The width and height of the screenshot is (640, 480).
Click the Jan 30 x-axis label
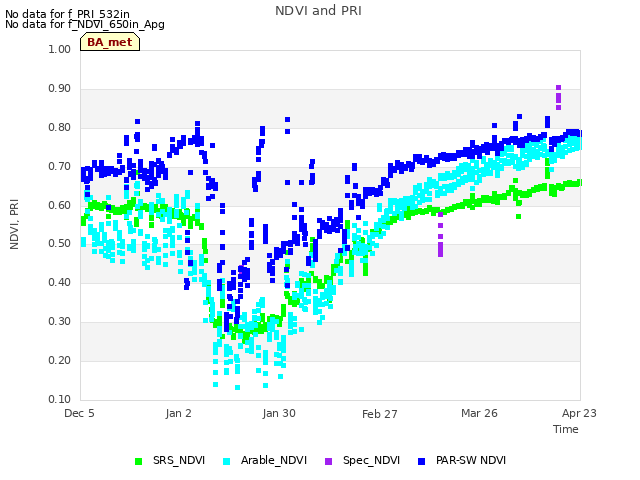pyautogui.click(x=279, y=413)
